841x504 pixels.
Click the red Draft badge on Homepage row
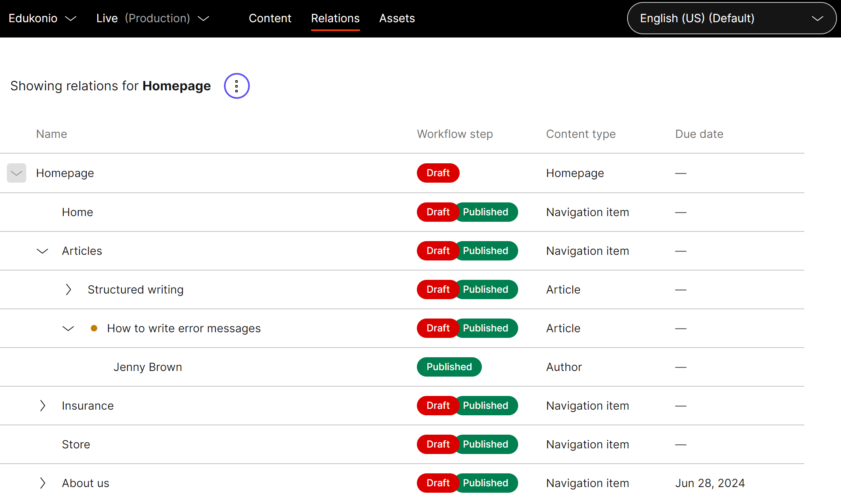(x=438, y=173)
